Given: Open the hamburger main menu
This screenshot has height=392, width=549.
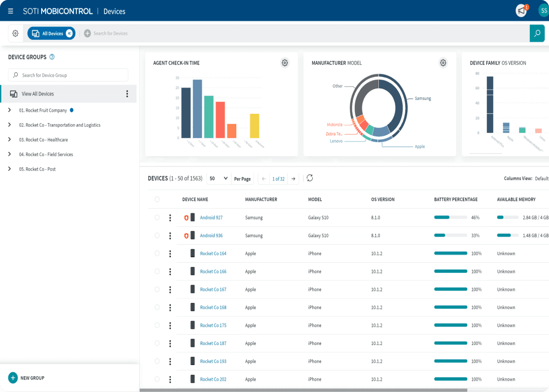Looking at the screenshot, I should 10,11.
